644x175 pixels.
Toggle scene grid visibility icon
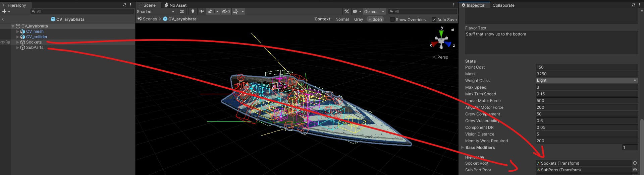click(x=235, y=11)
